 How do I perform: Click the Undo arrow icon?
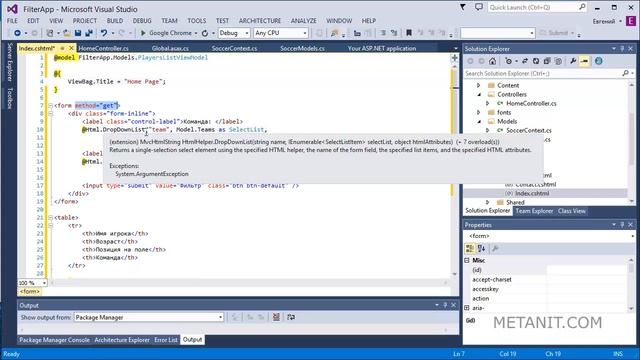coord(104,33)
